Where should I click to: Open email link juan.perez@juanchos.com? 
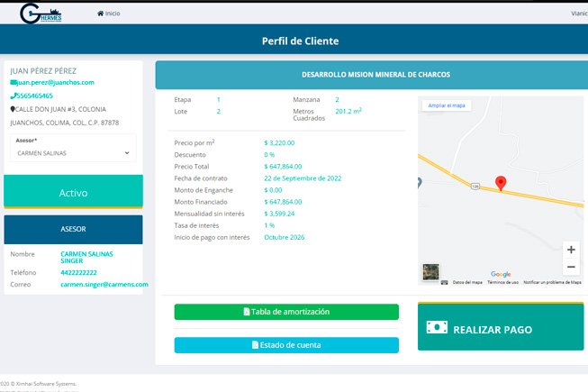(x=56, y=82)
